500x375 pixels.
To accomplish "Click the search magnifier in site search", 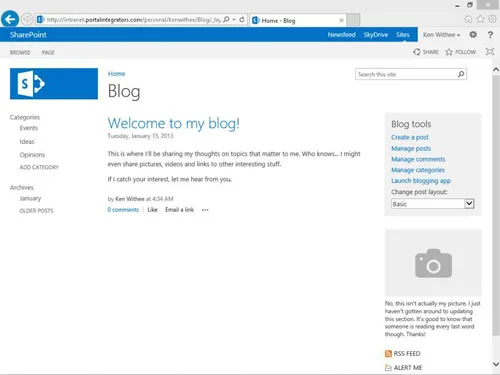I will point(461,74).
